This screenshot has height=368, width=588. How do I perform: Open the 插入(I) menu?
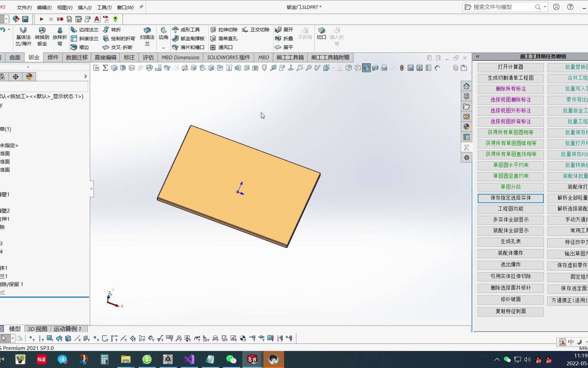[84, 7]
